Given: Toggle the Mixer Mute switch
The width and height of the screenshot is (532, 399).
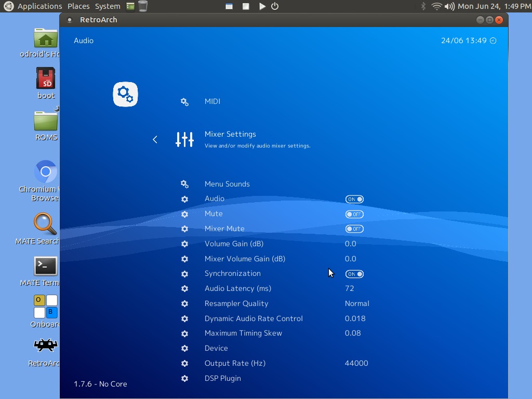Looking at the screenshot, I should [354, 229].
